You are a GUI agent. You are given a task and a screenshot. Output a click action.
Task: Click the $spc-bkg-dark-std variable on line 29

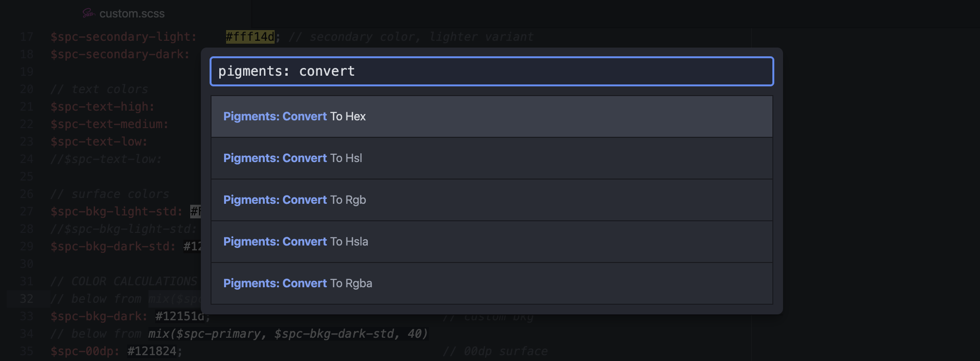[x=113, y=246]
